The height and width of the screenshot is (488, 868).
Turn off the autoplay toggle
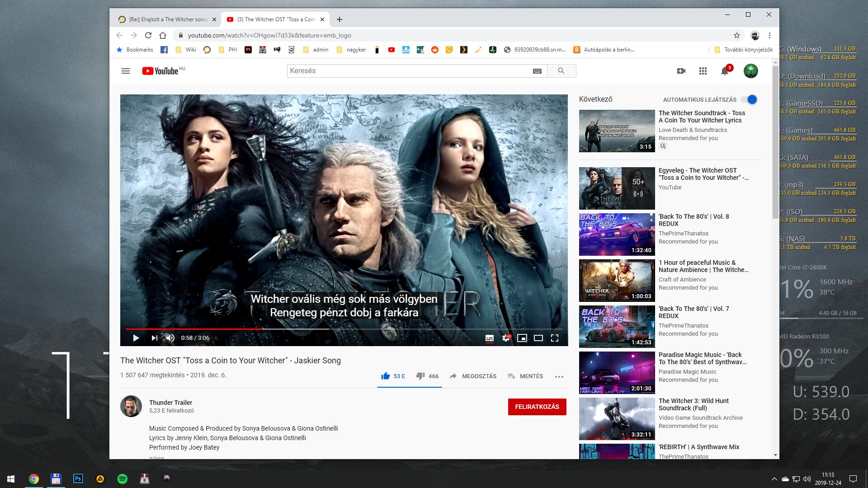coord(750,99)
